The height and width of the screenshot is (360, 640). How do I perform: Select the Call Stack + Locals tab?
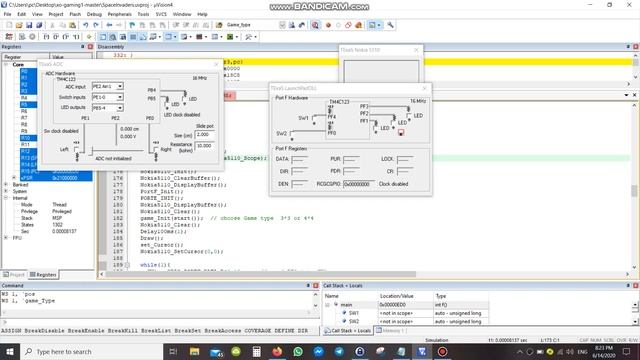(348, 331)
